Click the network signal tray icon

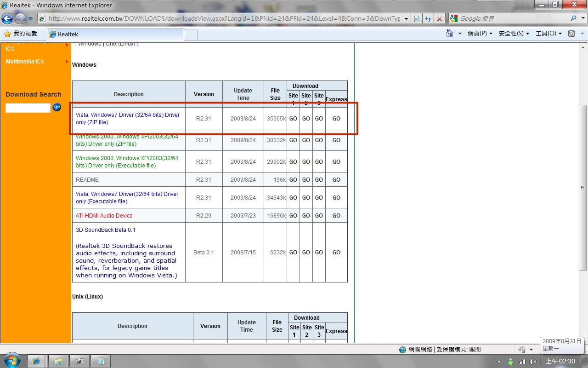coord(522,362)
